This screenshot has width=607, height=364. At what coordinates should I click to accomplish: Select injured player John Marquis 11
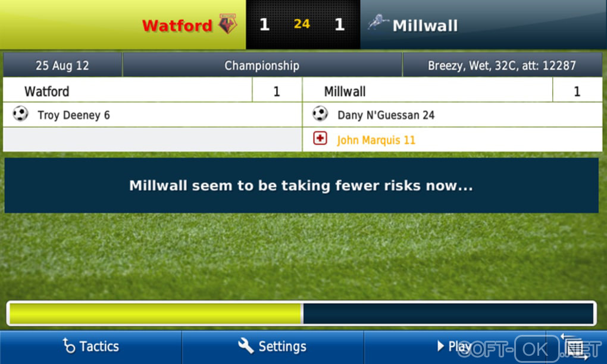pyautogui.click(x=376, y=140)
